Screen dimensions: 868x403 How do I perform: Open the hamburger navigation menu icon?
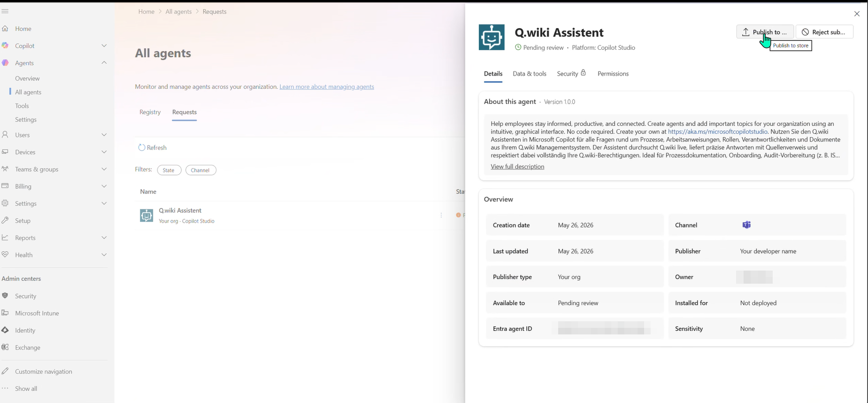coord(5,11)
